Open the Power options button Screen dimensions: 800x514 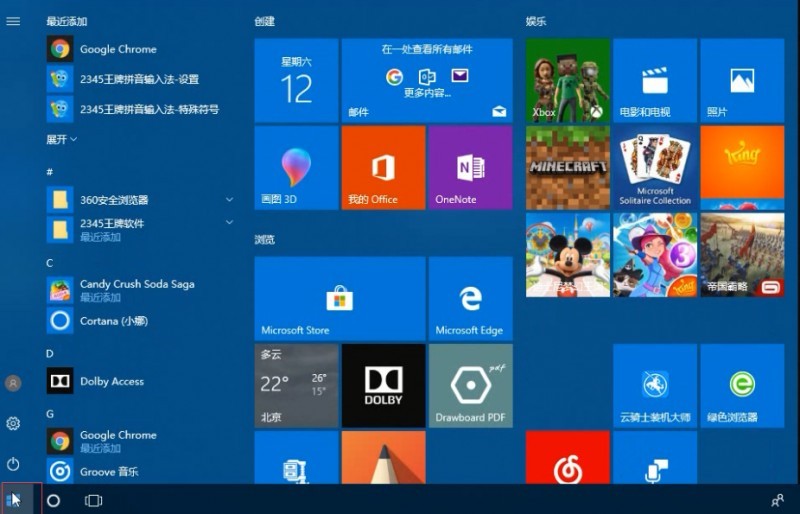coord(13,464)
